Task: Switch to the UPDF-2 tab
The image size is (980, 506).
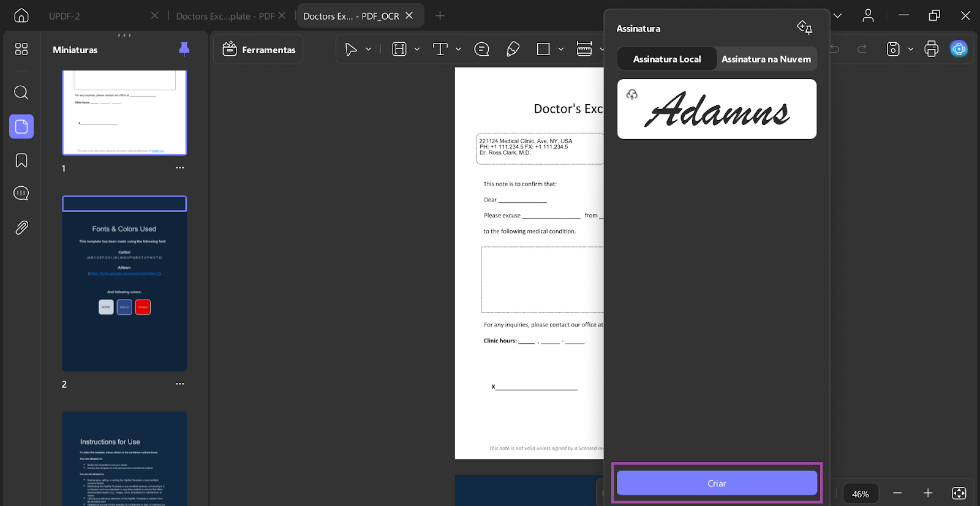Action: (x=64, y=16)
